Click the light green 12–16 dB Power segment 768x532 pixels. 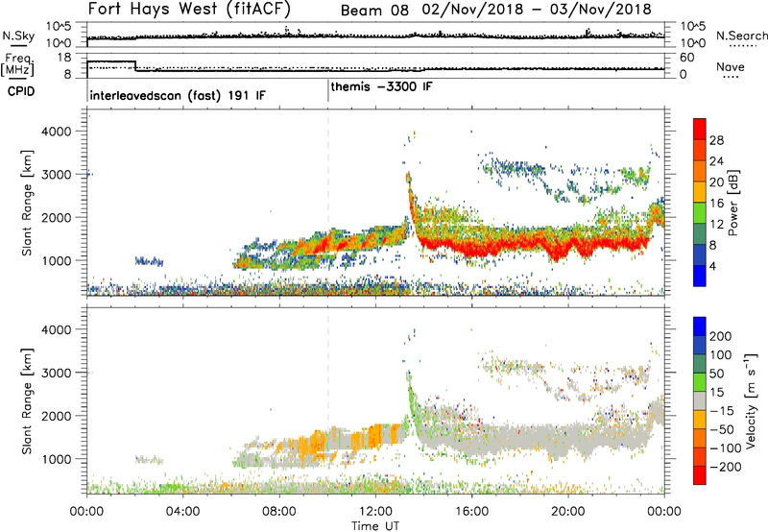click(700, 213)
